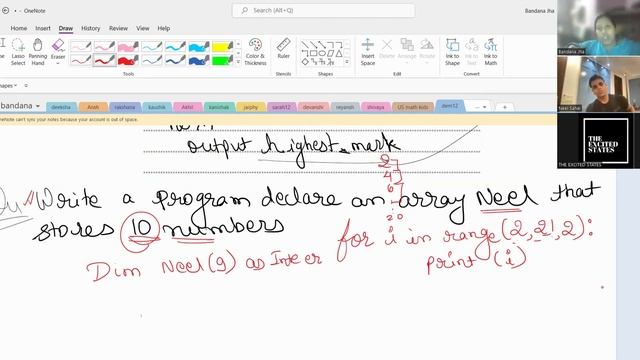Select the ellipse shape in Shapes gallery
Image resolution: width=640 pixels, height=360 pixels.
[322, 53]
